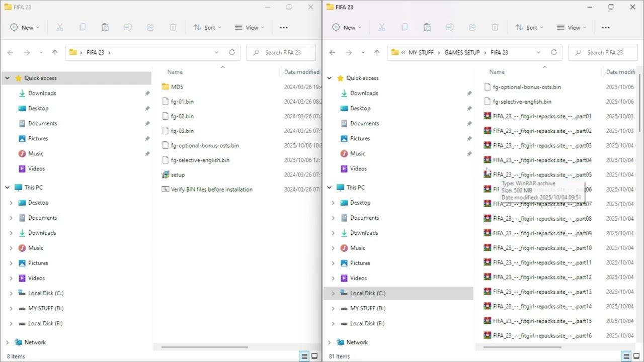Collapse Quick access in the left window
This screenshot has height=362, width=644.
(8, 78)
